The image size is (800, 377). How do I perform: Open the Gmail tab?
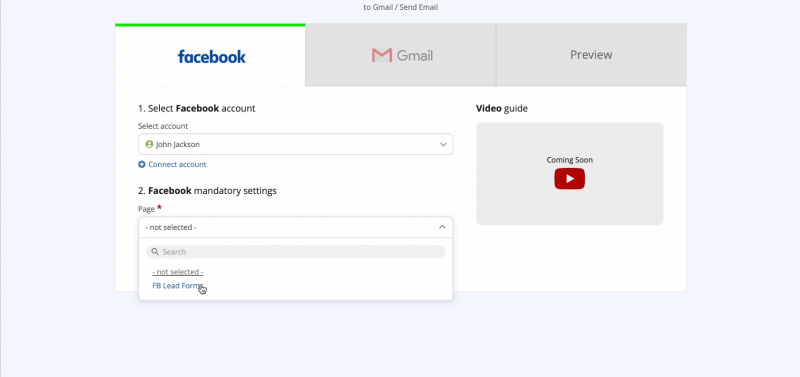(401, 55)
